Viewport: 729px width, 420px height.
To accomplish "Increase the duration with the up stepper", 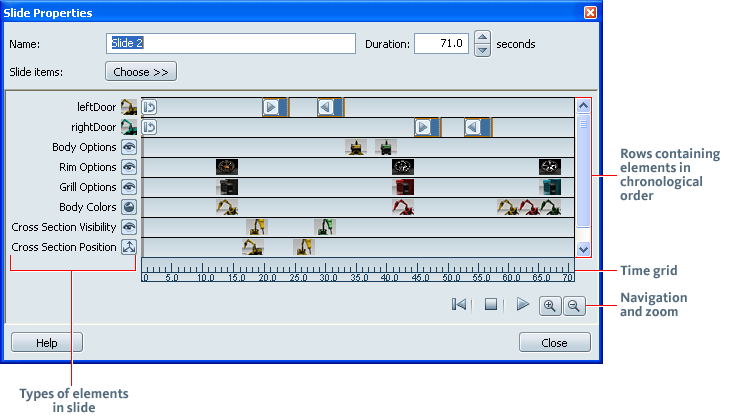I will click(483, 37).
